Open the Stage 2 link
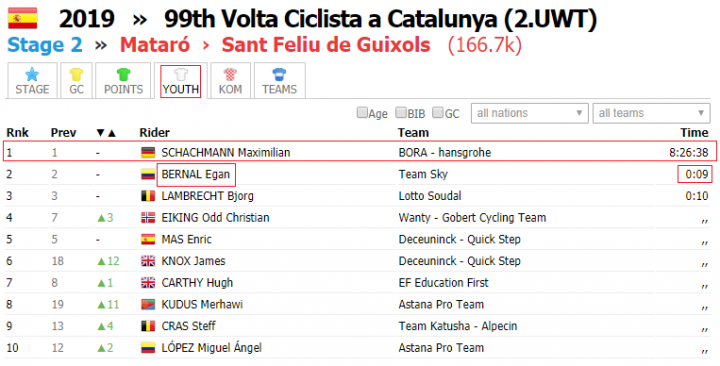720x366 pixels. tap(45, 45)
